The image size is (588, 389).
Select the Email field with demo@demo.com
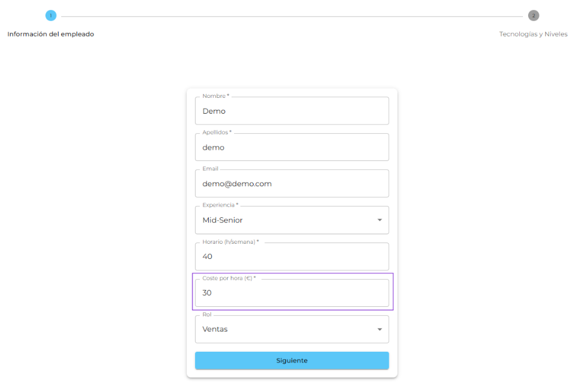tap(291, 184)
